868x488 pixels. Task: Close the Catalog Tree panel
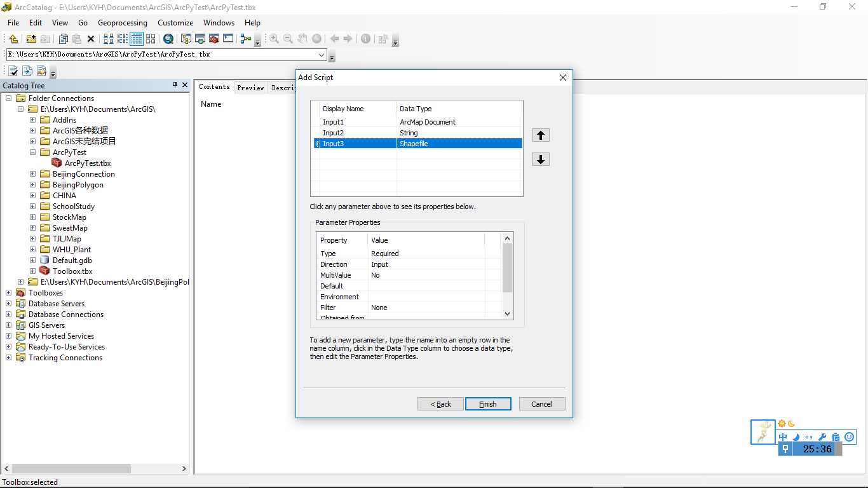point(185,85)
